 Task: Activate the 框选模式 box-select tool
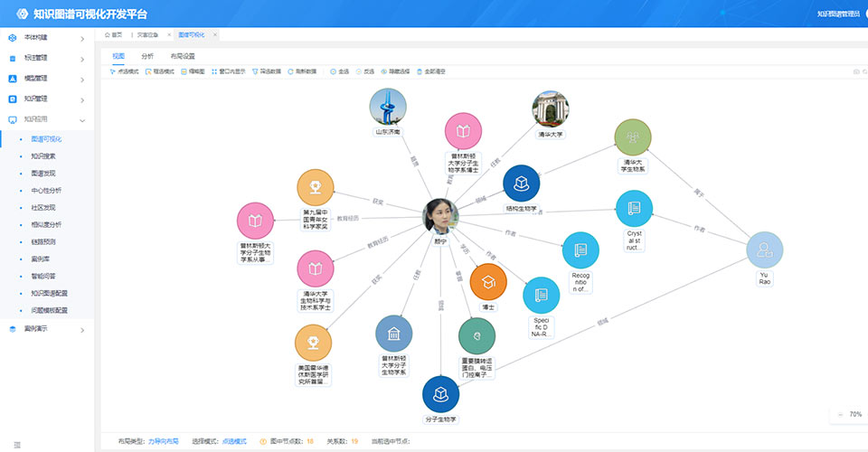[x=158, y=71]
